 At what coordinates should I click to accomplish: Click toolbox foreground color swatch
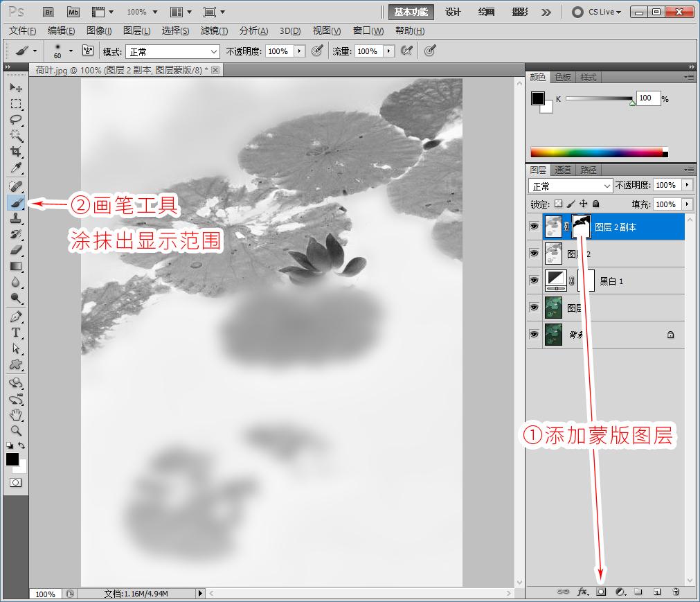point(12,459)
